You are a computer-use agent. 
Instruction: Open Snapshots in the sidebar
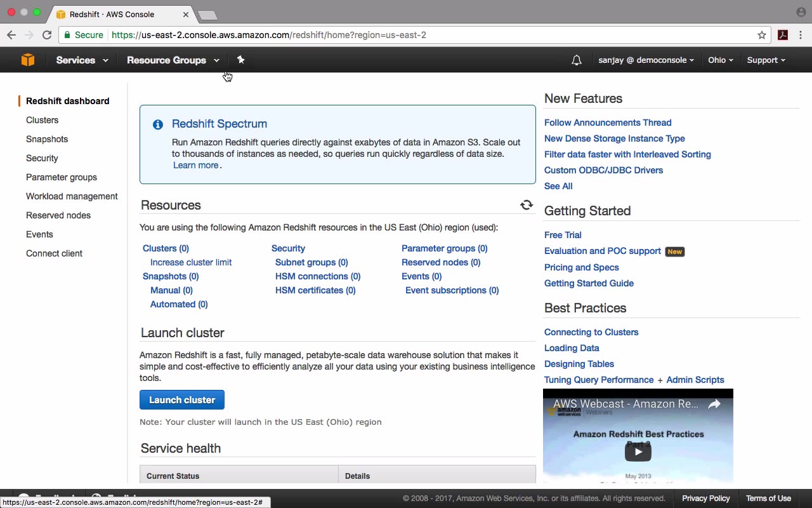pyautogui.click(x=47, y=139)
